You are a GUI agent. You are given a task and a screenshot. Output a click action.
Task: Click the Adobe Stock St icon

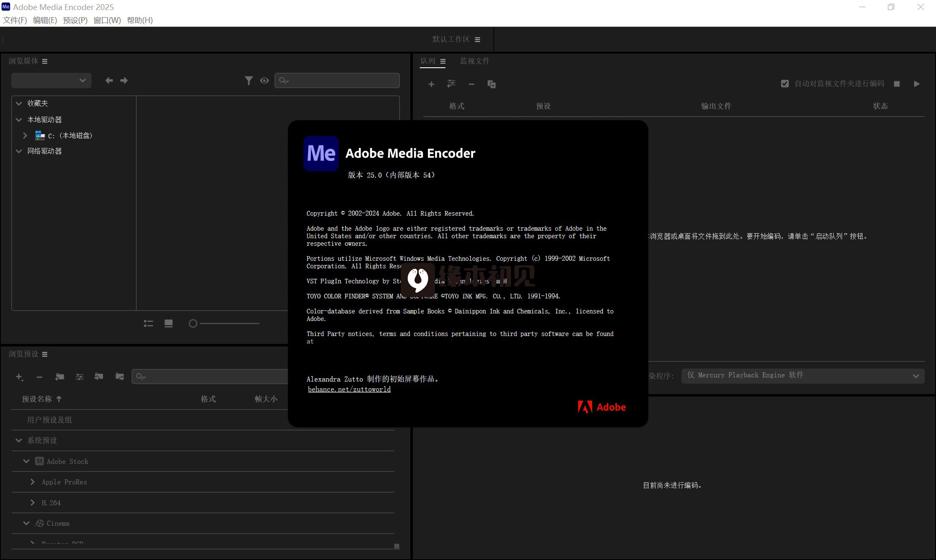pos(40,461)
